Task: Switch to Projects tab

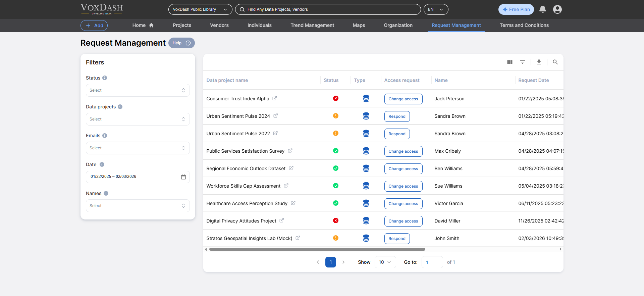Action: pos(182,25)
